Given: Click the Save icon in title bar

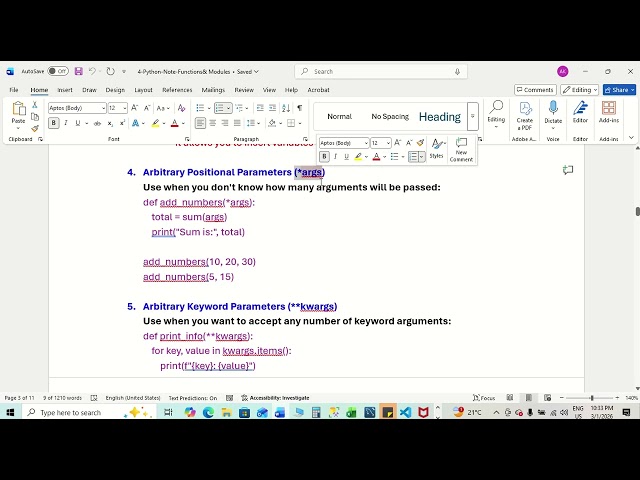Looking at the screenshot, I should point(78,71).
